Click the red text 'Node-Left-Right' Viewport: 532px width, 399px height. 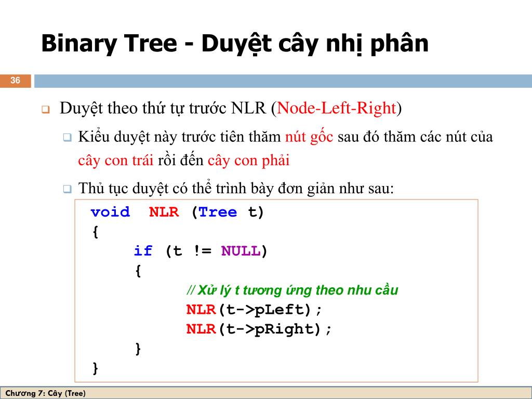337,108
